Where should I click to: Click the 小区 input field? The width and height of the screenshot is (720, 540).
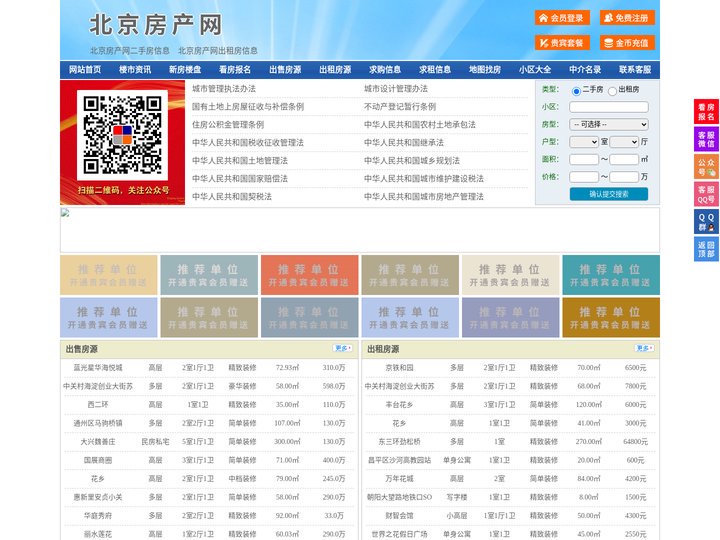click(x=609, y=107)
